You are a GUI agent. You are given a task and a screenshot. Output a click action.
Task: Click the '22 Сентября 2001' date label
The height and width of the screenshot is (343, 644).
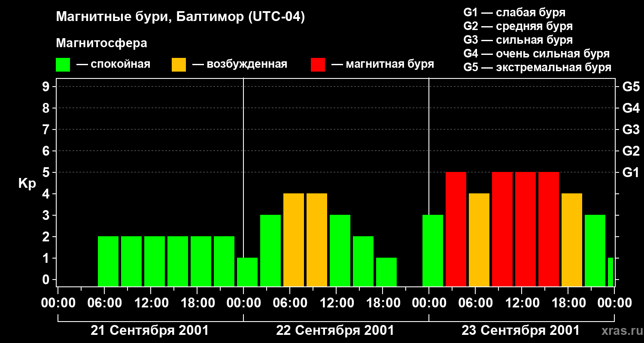pos(335,331)
